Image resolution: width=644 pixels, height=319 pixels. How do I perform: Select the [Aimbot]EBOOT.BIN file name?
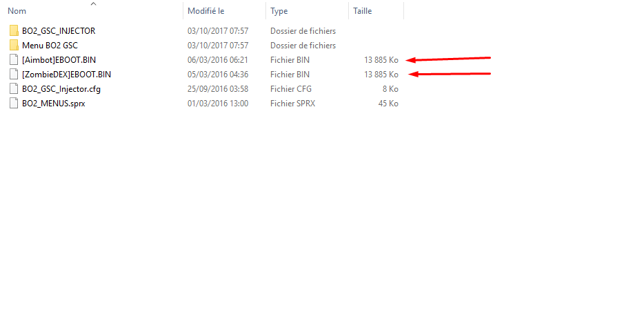(x=59, y=60)
